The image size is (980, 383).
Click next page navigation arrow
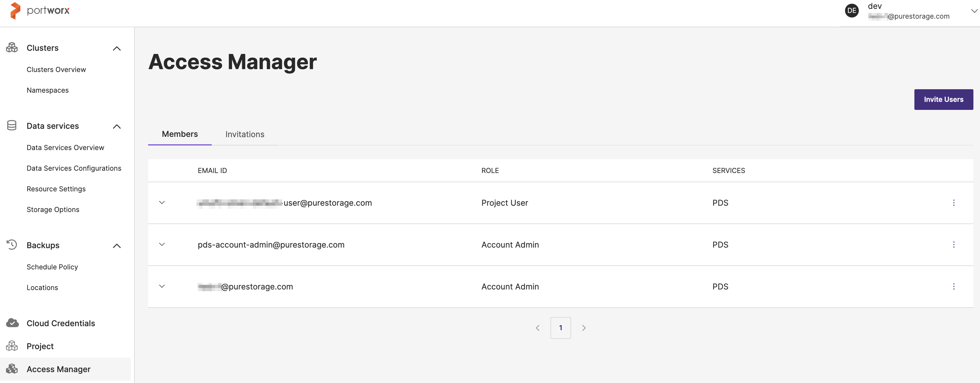point(583,327)
